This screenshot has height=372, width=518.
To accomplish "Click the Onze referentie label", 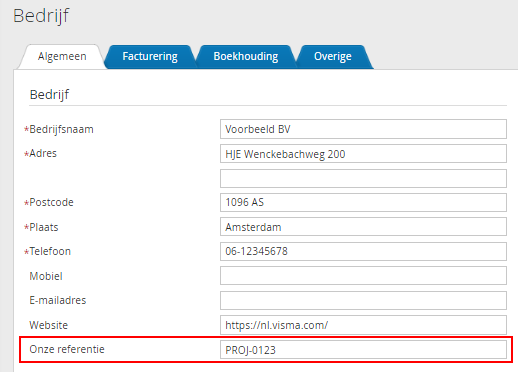I will (x=67, y=349).
